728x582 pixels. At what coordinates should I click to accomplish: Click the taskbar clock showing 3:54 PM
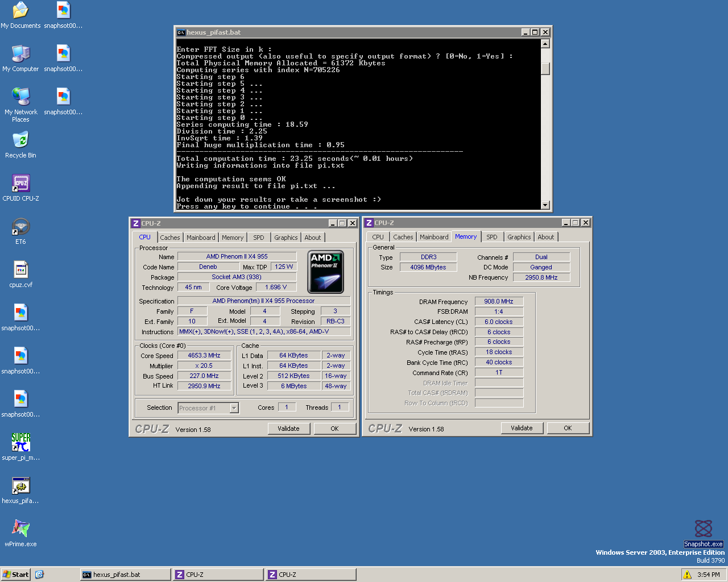(709, 575)
